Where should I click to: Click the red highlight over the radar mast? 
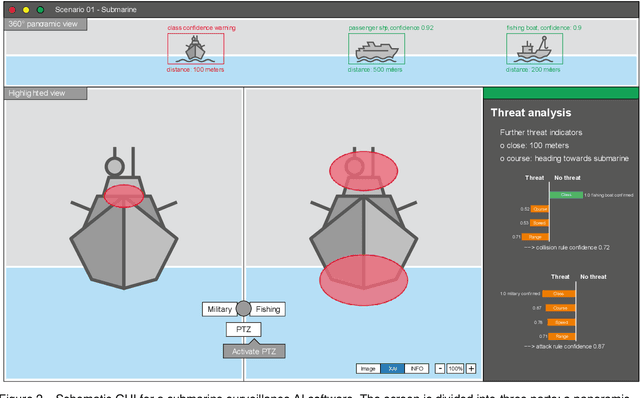363,171
